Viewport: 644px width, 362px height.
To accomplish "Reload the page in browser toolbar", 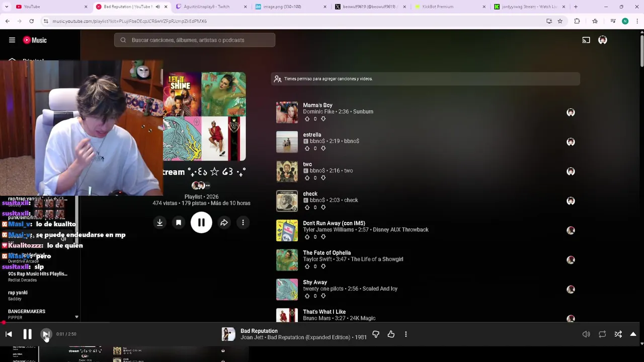I will [x=31, y=21].
